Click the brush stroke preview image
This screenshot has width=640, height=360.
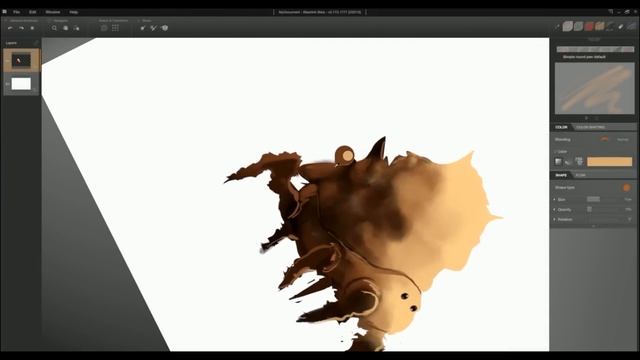[x=595, y=88]
